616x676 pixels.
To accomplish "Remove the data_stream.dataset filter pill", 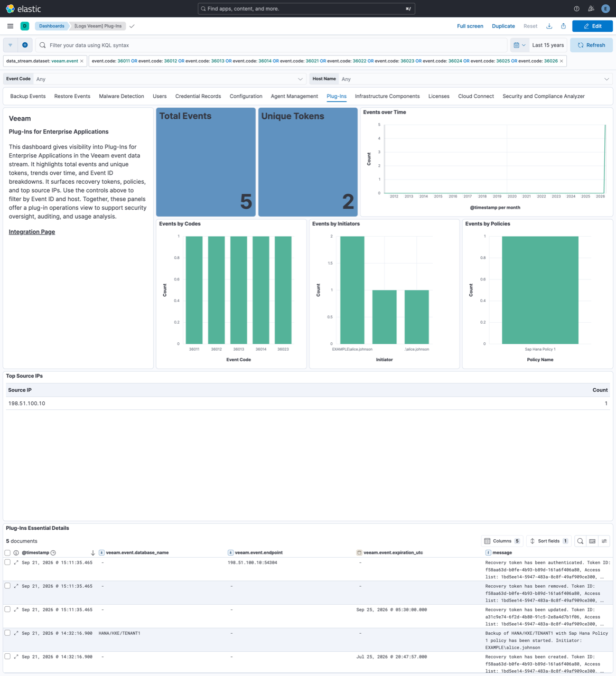I will 82,61.
